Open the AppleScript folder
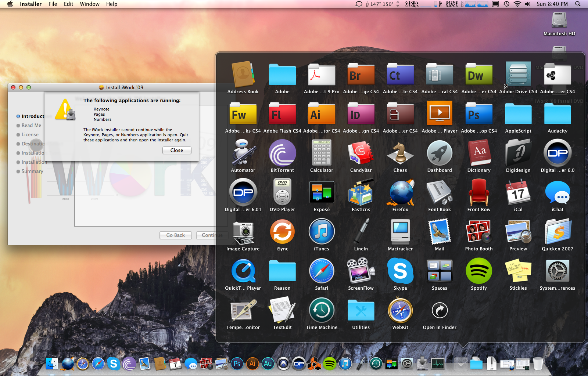This screenshot has height=376, width=588. click(518, 114)
